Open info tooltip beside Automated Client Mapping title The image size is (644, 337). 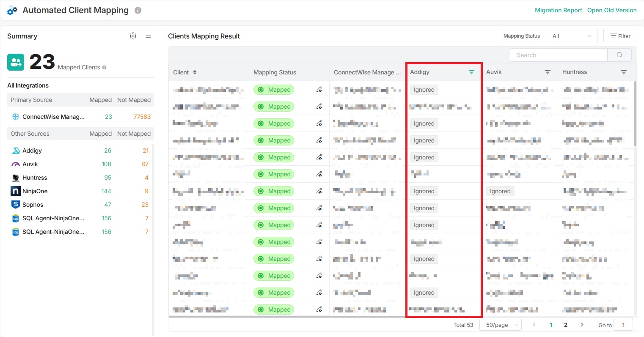[x=138, y=11]
